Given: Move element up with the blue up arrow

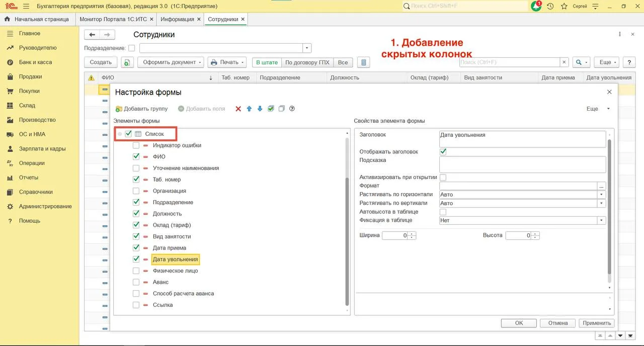Looking at the screenshot, I should [x=249, y=109].
